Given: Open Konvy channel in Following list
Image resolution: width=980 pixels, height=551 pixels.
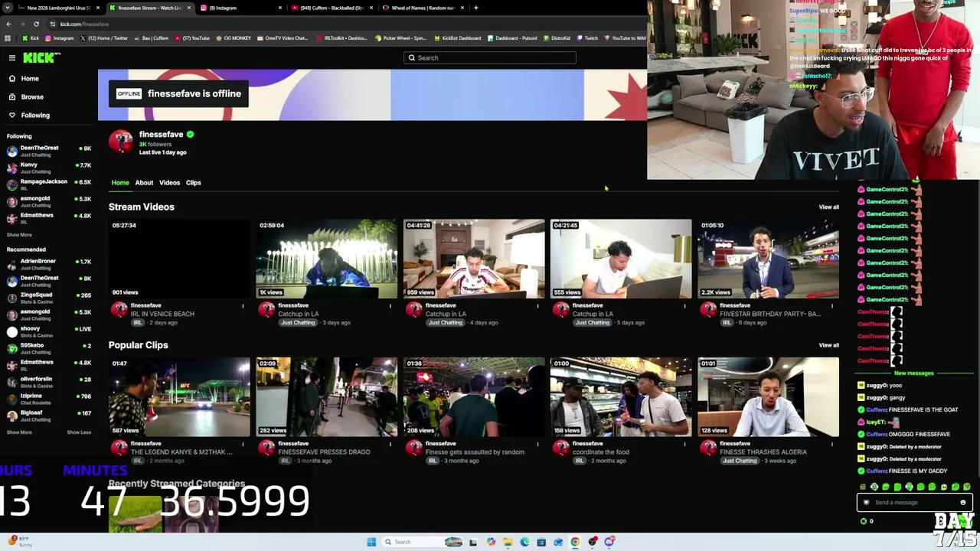Looking at the screenshot, I should 49,168.
